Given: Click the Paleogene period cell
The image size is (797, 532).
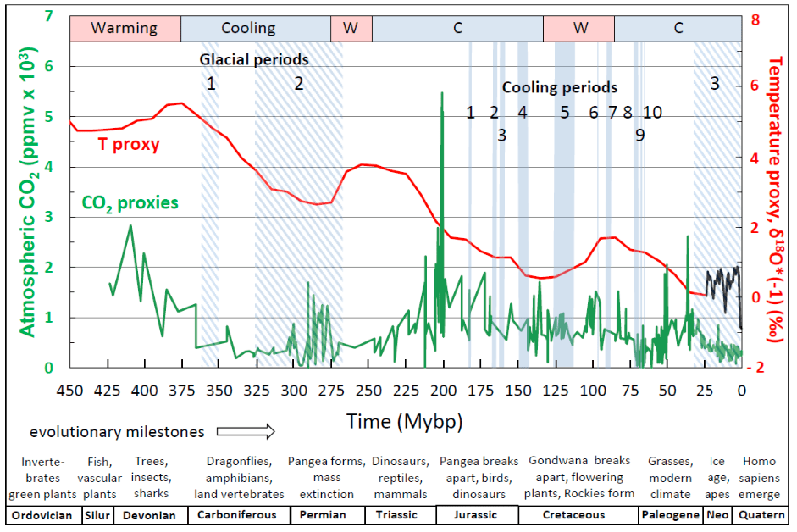Looking at the screenshot, I should click(669, 515).
